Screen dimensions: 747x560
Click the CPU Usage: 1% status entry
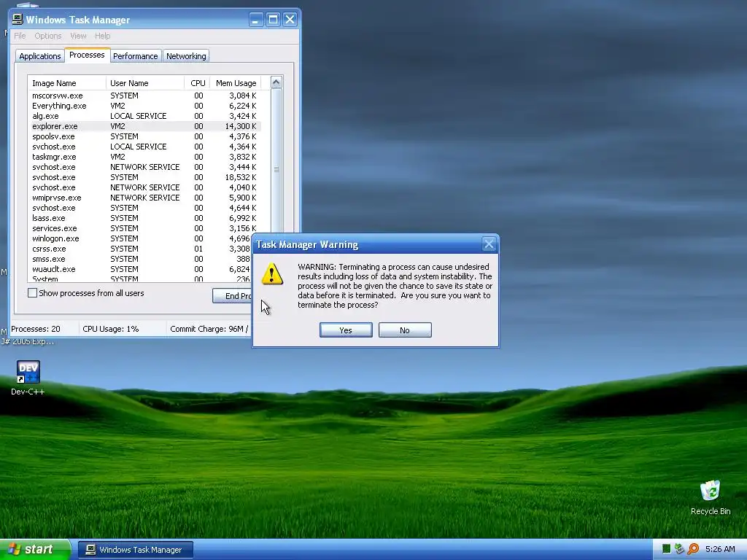click(111, 329)
